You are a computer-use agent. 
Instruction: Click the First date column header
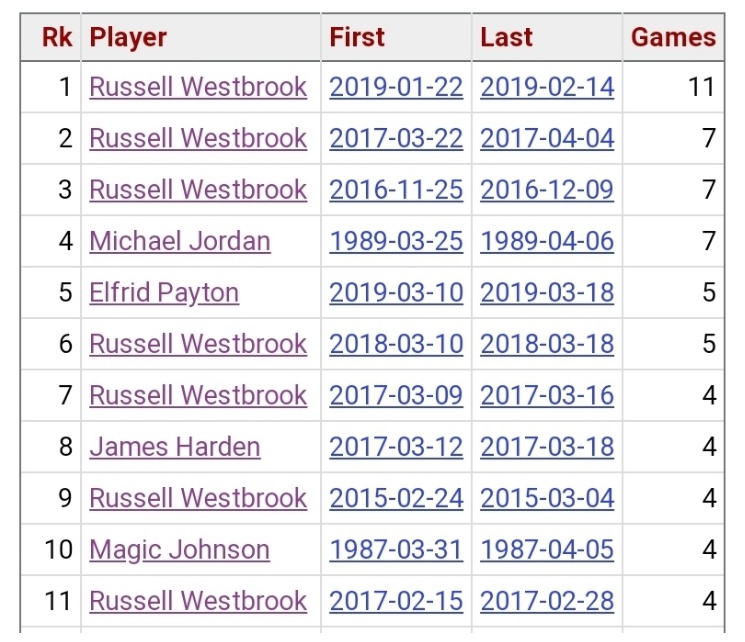[x=357, y=38]
